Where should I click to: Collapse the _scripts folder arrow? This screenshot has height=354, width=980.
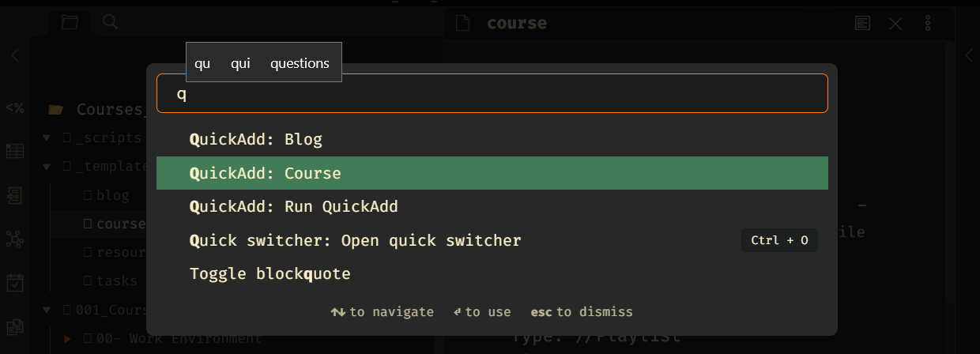[47, 138]
